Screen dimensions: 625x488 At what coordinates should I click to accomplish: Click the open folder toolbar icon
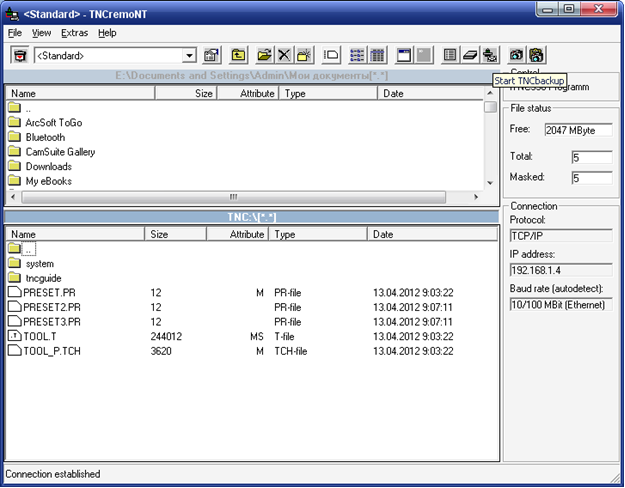click(x=264, y=56)
